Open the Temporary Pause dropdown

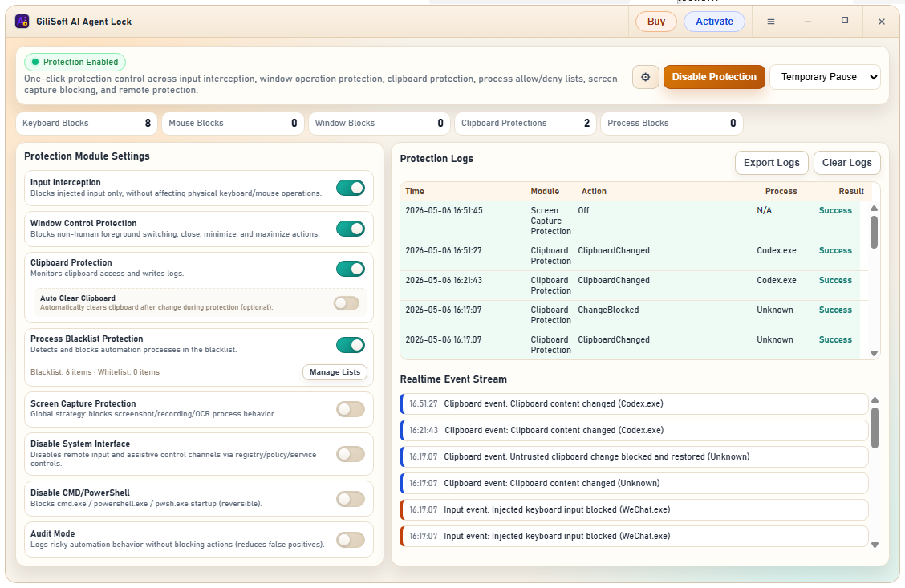coord(826,77)
